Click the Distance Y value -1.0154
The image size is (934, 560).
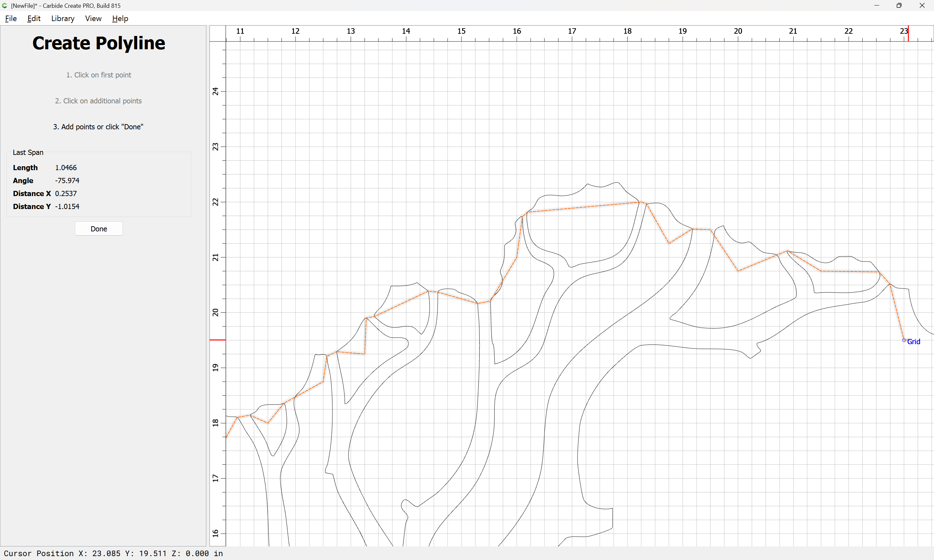pos(67,206)
